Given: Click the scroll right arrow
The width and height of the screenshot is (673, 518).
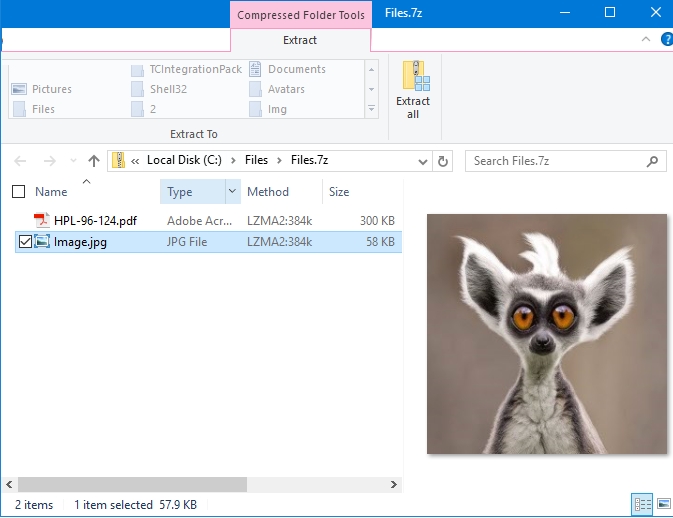Looking at the screenshot, I should (394, 485).
